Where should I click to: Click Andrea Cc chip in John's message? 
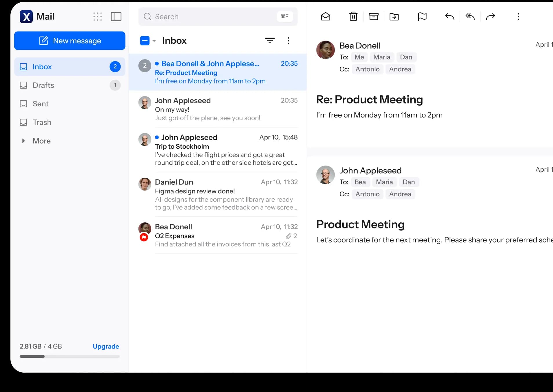coord(400,194)
